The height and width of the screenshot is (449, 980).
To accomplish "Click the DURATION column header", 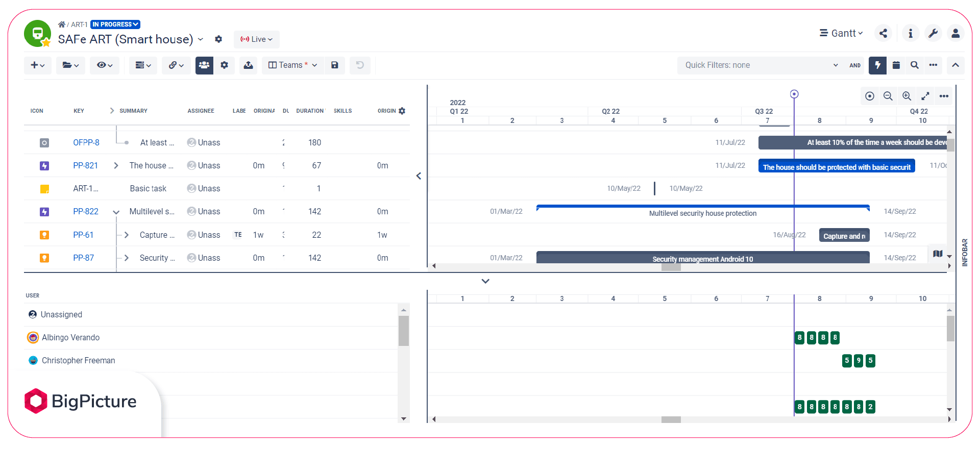I will (x=310, y=111).
